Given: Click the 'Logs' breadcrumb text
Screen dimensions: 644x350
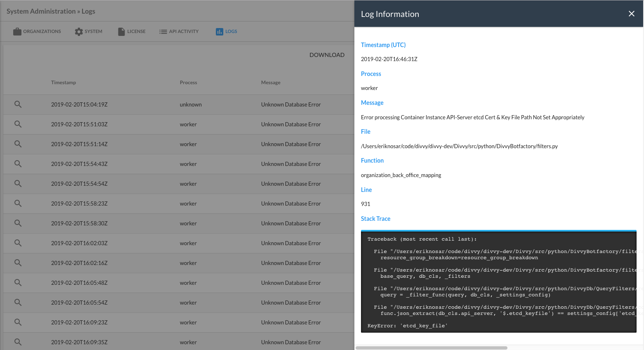Looking at the screenshot, I should 88,11.
